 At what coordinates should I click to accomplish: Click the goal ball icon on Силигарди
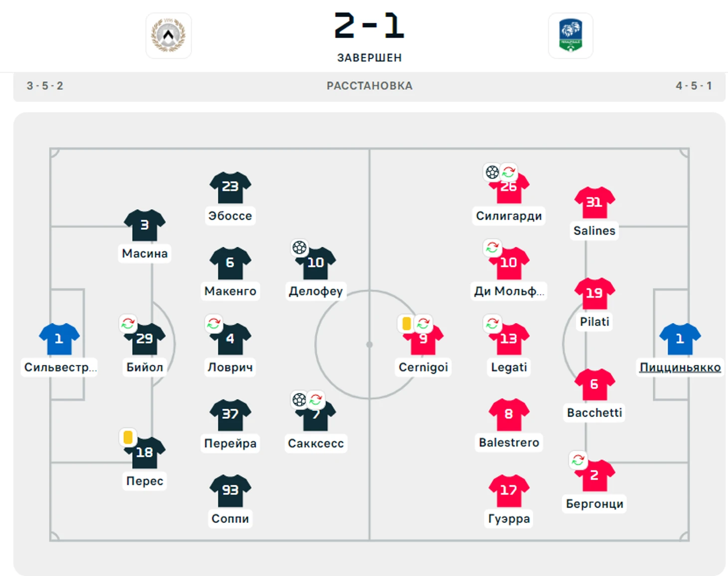[492, 172]
